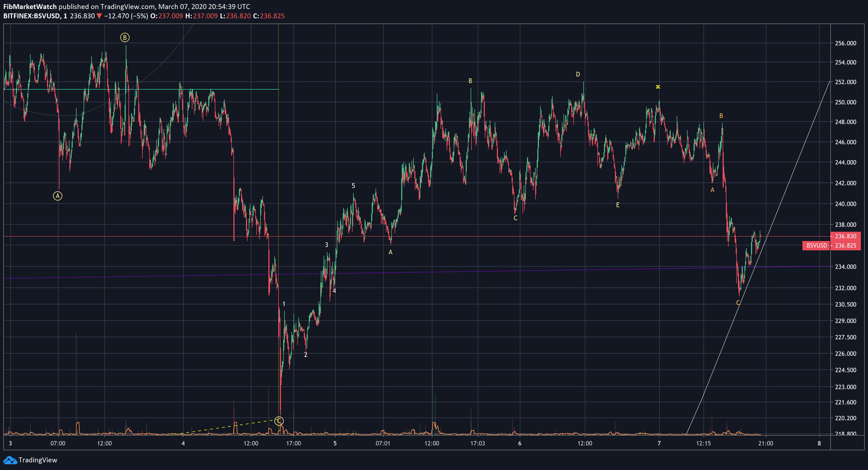Click the low value L:236.820
This screenshot has width=868, height=470.
tap(235, 16)
